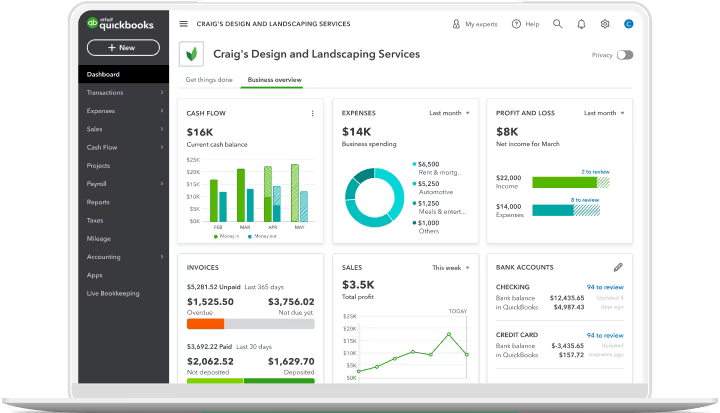Click the $16K current cash balance
Screen dimensions: 720x413
coord(200,132)
